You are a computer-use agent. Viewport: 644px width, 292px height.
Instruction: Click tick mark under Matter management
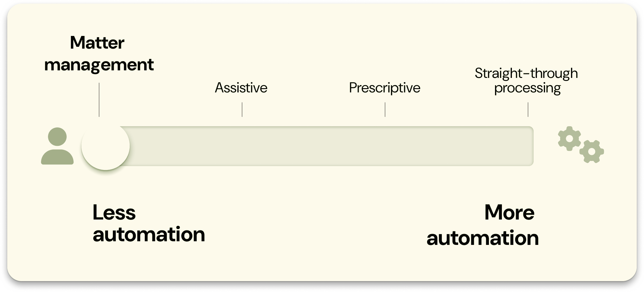point(99,100)
